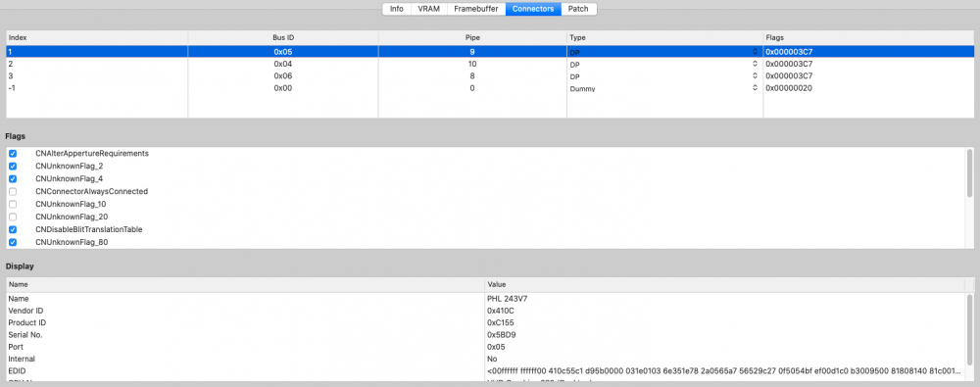980x387 pixels.
Task: Click the Flags column header
Action: click(868, 38)
